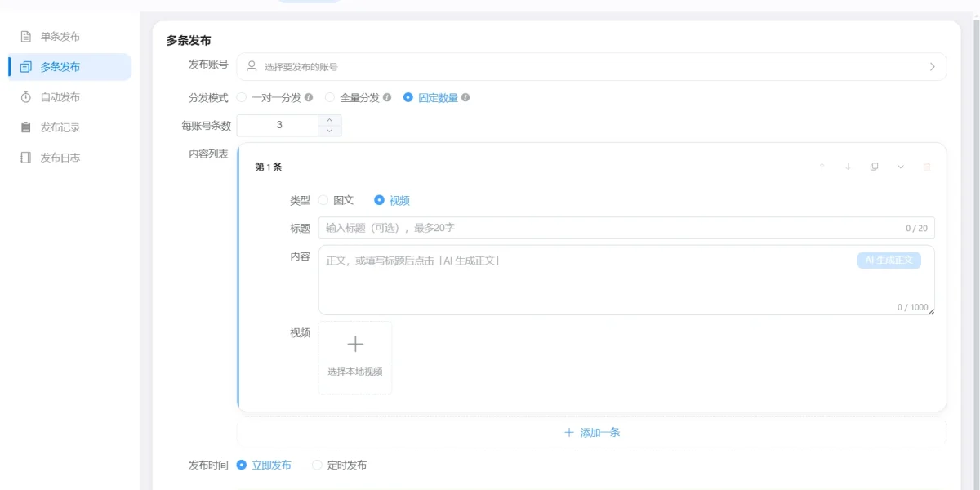Click the user icon in 发布账号 field
The image size is (980, 490).
pos(252,67)
